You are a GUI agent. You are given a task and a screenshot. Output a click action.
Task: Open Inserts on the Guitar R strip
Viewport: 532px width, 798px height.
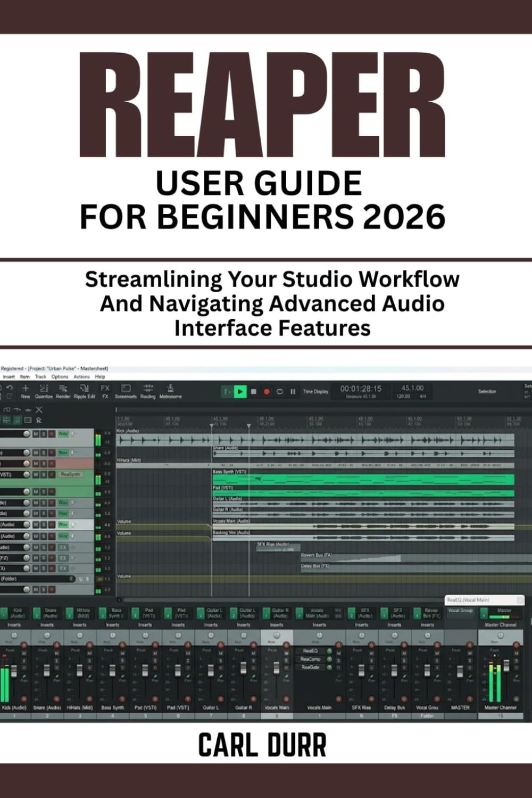[276, 625]
